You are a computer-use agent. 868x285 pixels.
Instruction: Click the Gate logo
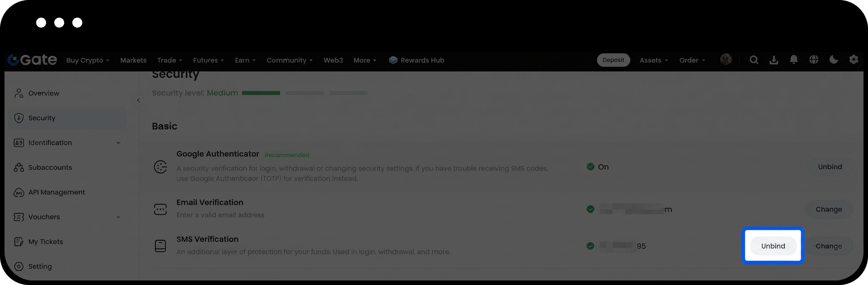tap(33, 60)
